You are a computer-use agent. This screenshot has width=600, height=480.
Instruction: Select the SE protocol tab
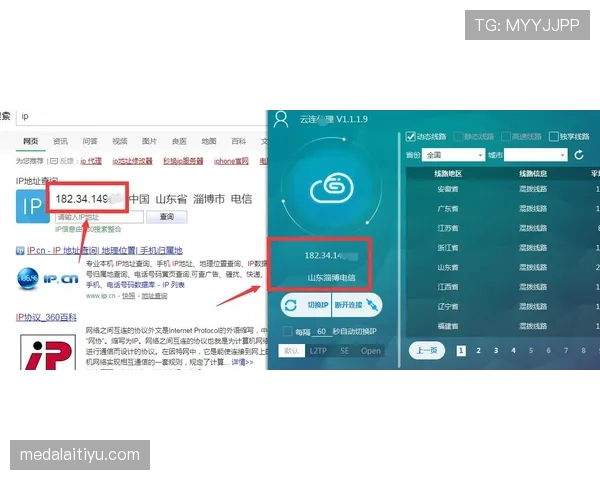(x=344, y=351)
